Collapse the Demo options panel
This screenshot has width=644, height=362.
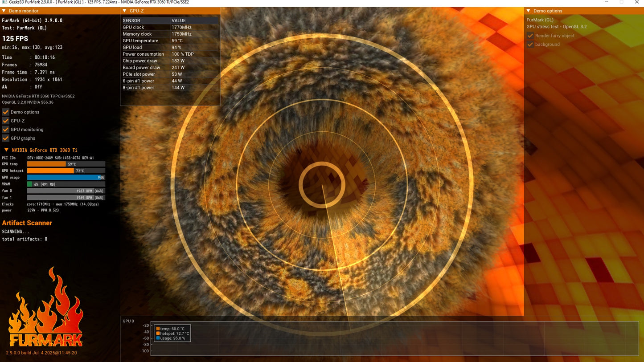pos(529,11)
